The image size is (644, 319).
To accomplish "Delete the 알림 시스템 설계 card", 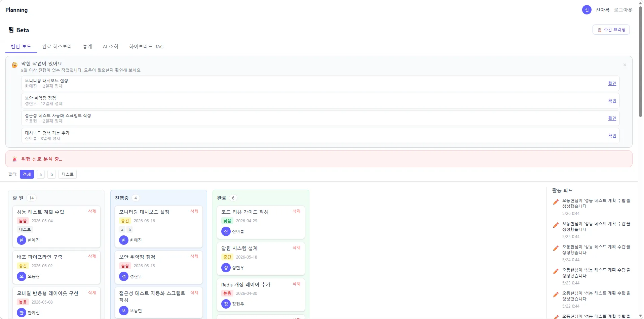I will point(297,247).
